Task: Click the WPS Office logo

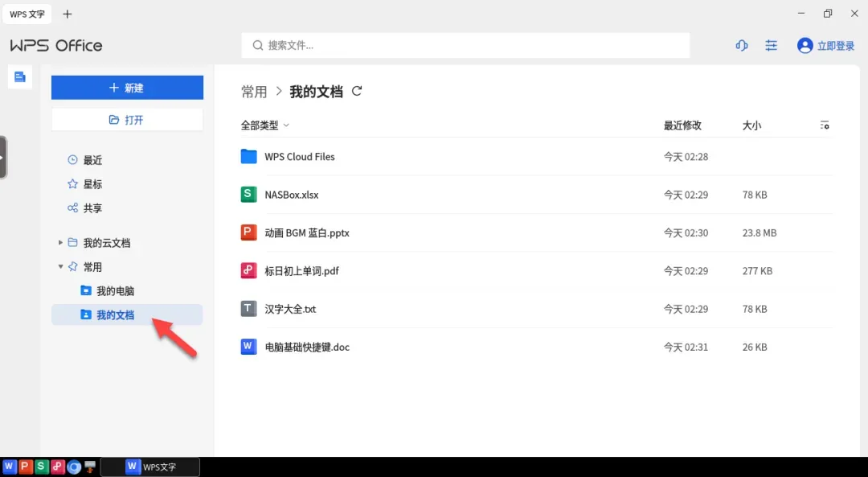Action: (x=56, y=45)
